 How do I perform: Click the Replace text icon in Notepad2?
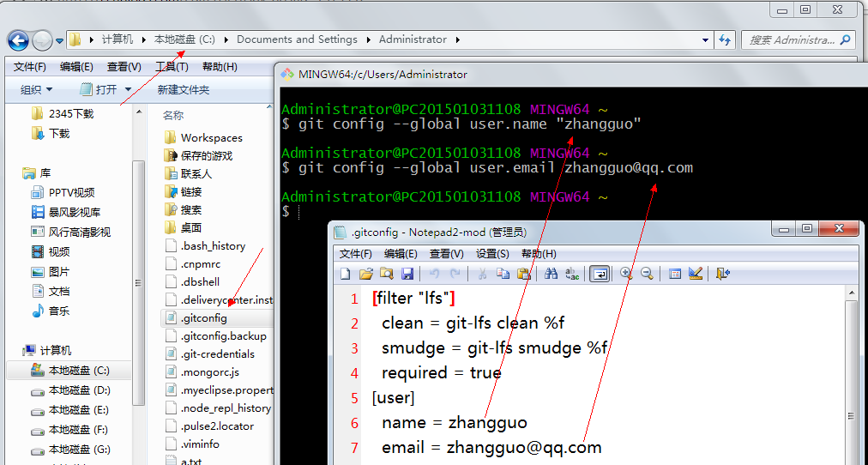point(571,274)
